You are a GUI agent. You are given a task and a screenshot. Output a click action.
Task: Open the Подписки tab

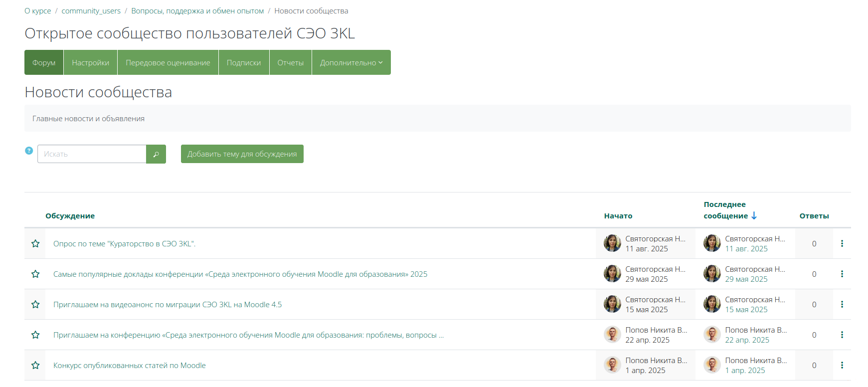[x=243, y=62]
